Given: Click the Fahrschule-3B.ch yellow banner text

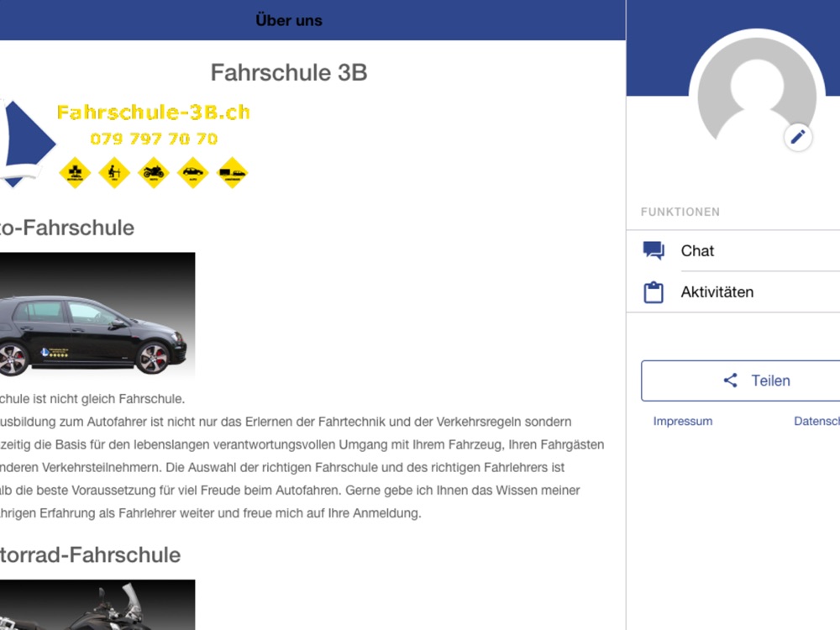Looking at the screenshot, I should [x=153, y=113].
